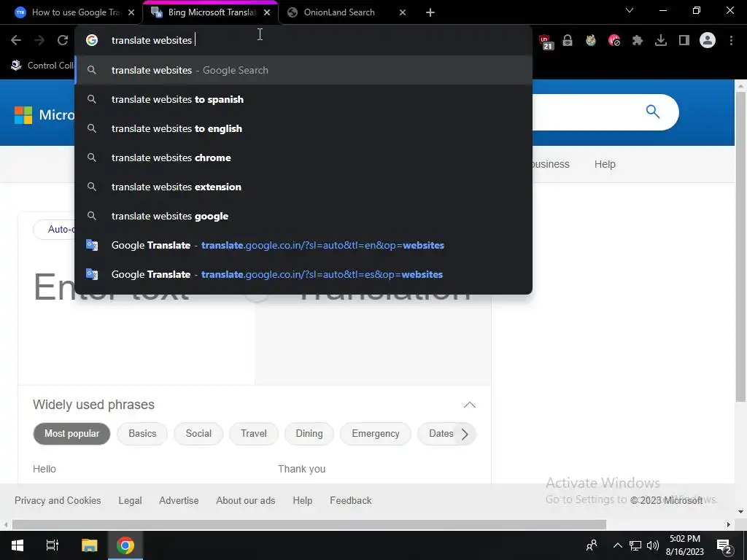Image resolution: width=747 pixels, height=560 pixels.
Task: Select the Emergency phrases chip
Action: pos(376,434)
